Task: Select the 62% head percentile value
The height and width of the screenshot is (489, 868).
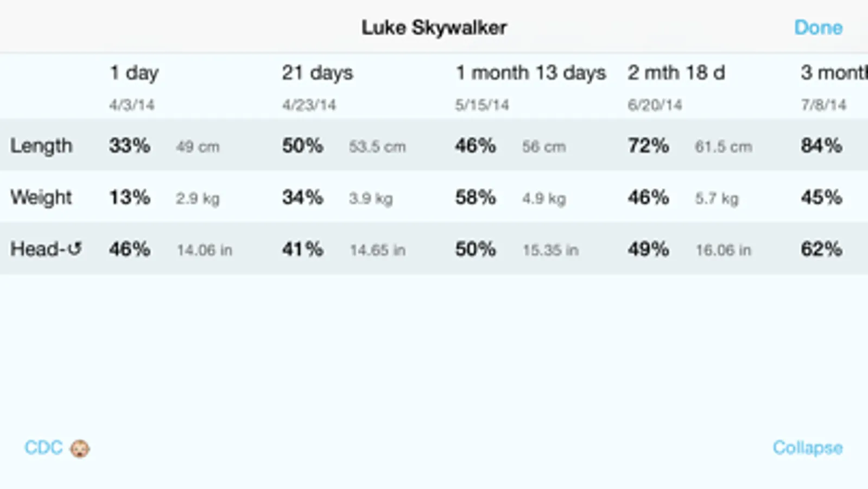Action: click(821, 249)
